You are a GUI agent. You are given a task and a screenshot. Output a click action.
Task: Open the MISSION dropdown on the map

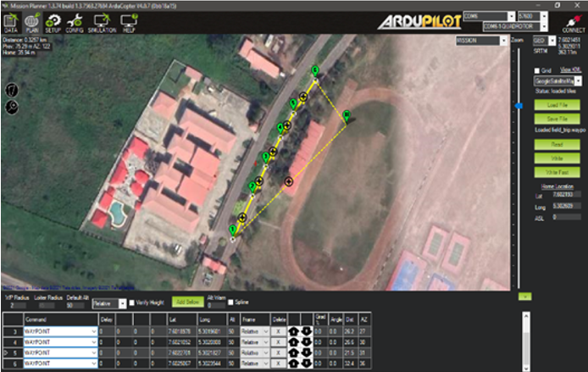coord(503,41)
